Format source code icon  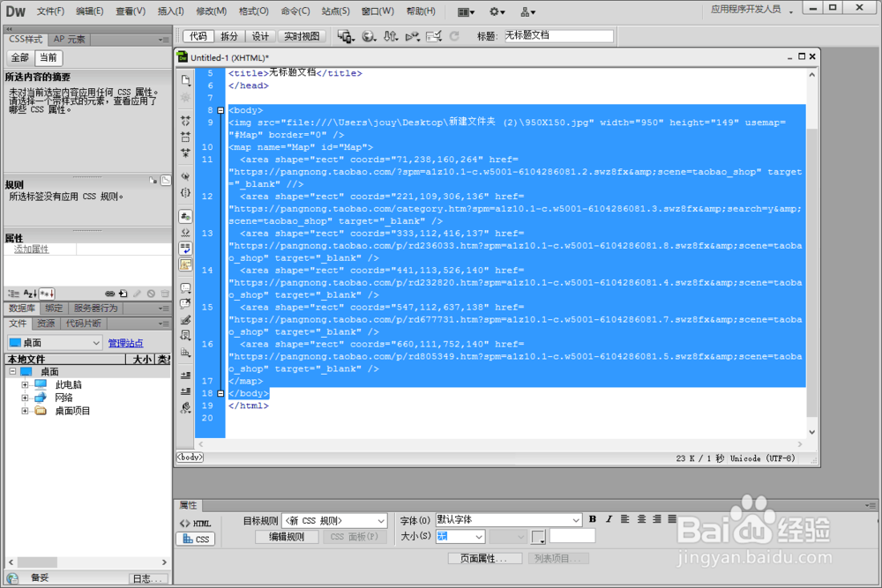tap(185, 408)
